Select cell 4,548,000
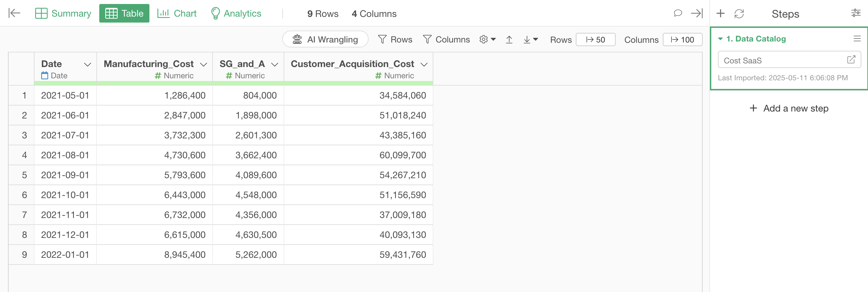The width and height of the screenshot is (868, 292). point(248,195)
